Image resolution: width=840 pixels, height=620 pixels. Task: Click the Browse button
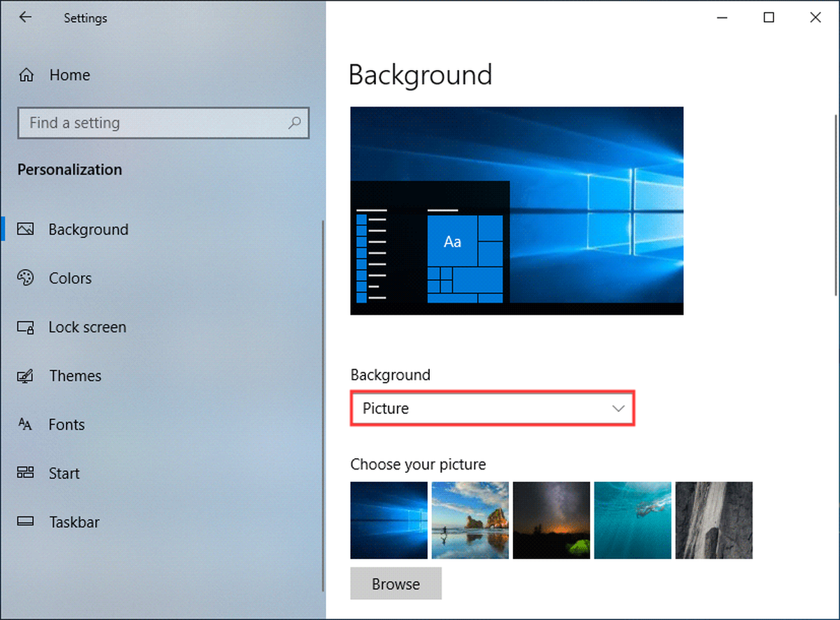(395, 584)
